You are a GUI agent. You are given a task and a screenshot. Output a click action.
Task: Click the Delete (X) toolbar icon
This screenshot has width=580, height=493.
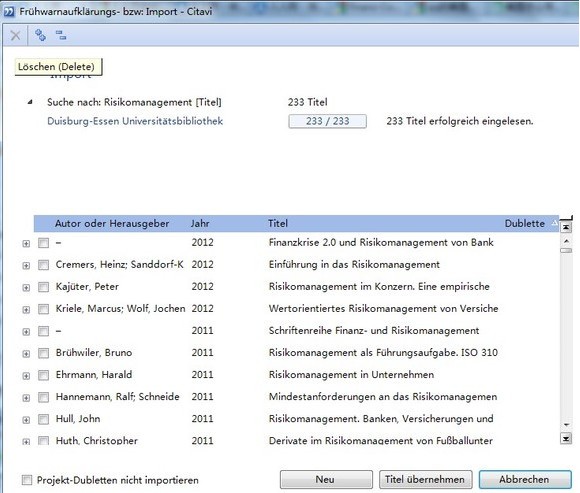[x=16, y=36]
